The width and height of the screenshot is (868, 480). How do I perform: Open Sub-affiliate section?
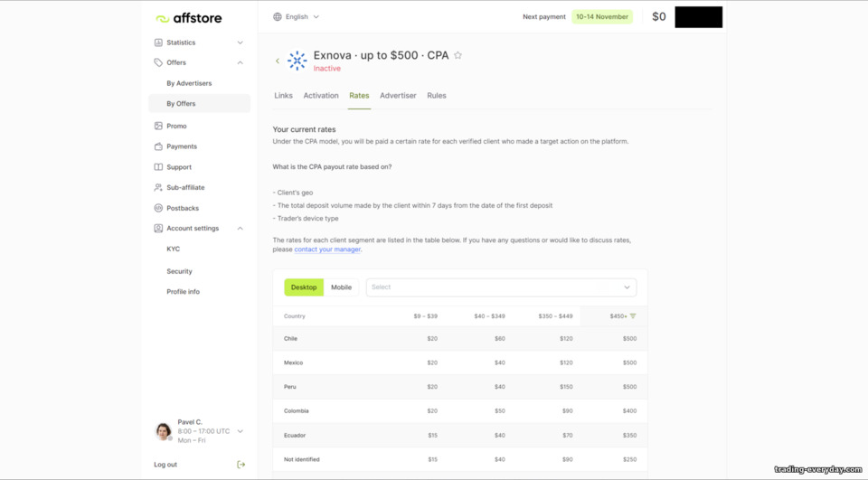coord(185,188)
